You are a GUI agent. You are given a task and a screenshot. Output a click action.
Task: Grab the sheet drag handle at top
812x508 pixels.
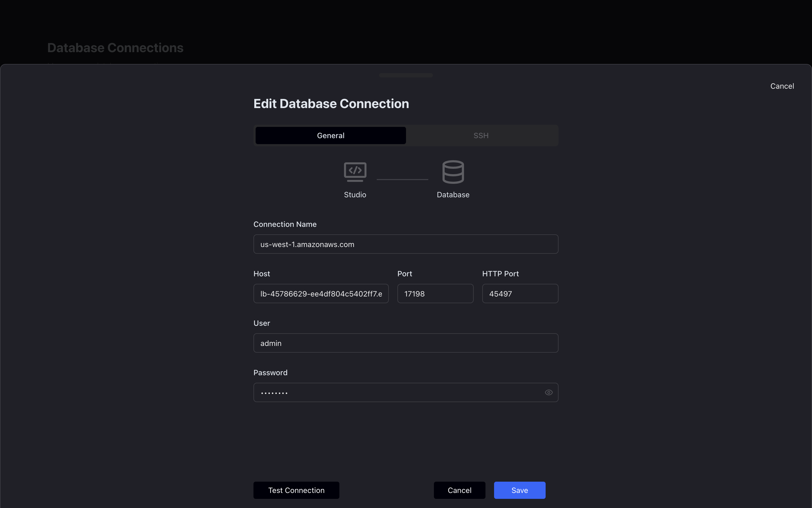pos(406,75)
